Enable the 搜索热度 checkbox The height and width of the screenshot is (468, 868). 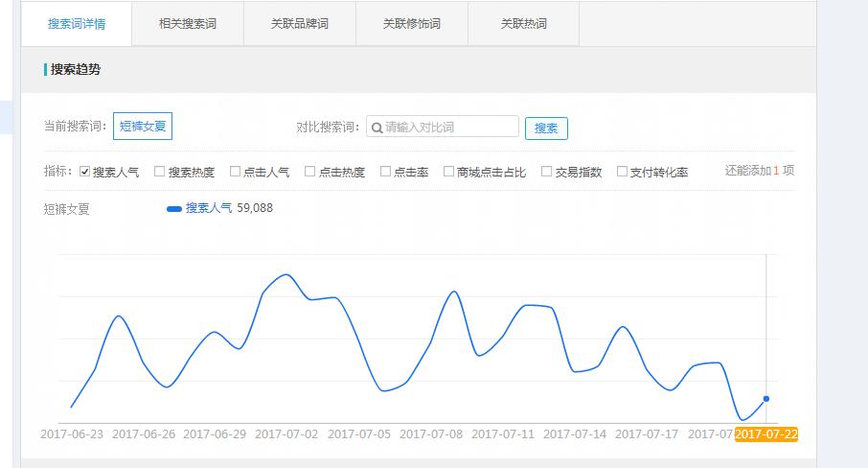coord(160,172)
